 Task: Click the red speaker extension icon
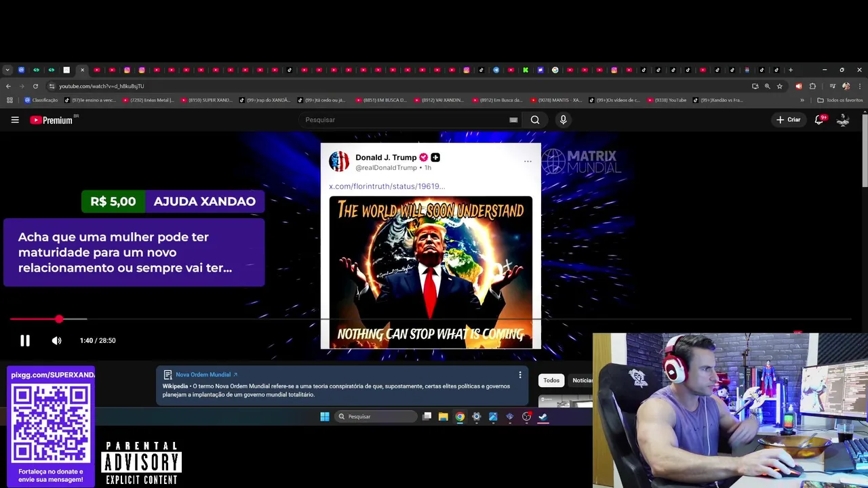tap(798, 86)
